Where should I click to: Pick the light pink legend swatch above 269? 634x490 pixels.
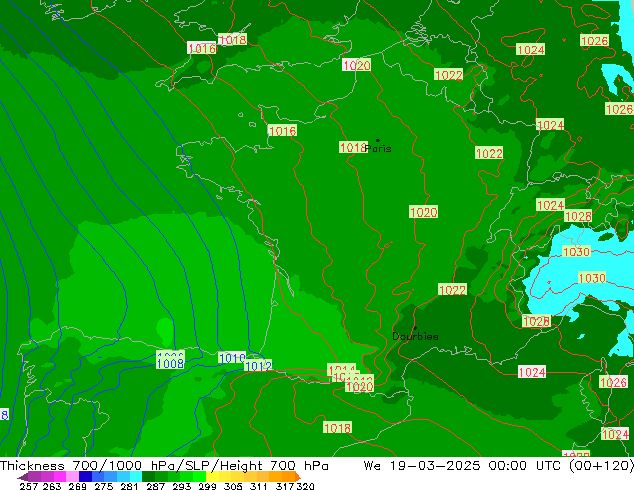[x=72, y=476]
